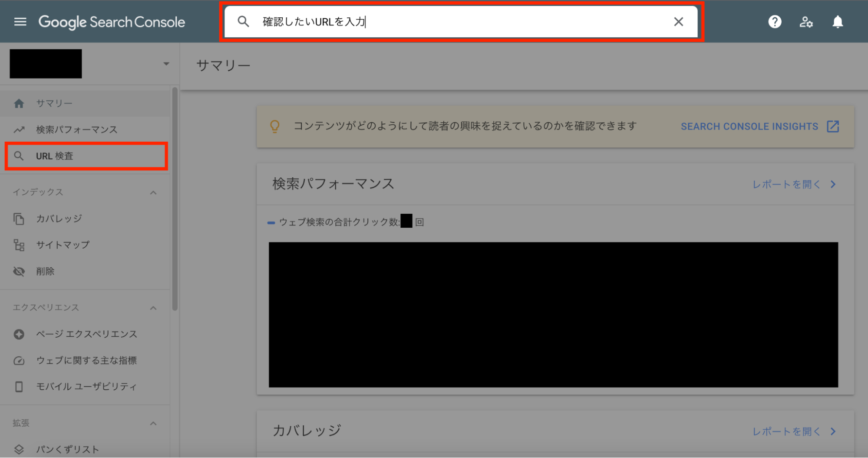This screenshot has height=458, width=868.
Task: Click the chevron next to カバレッジ report link
Action: tap(833, 431)
